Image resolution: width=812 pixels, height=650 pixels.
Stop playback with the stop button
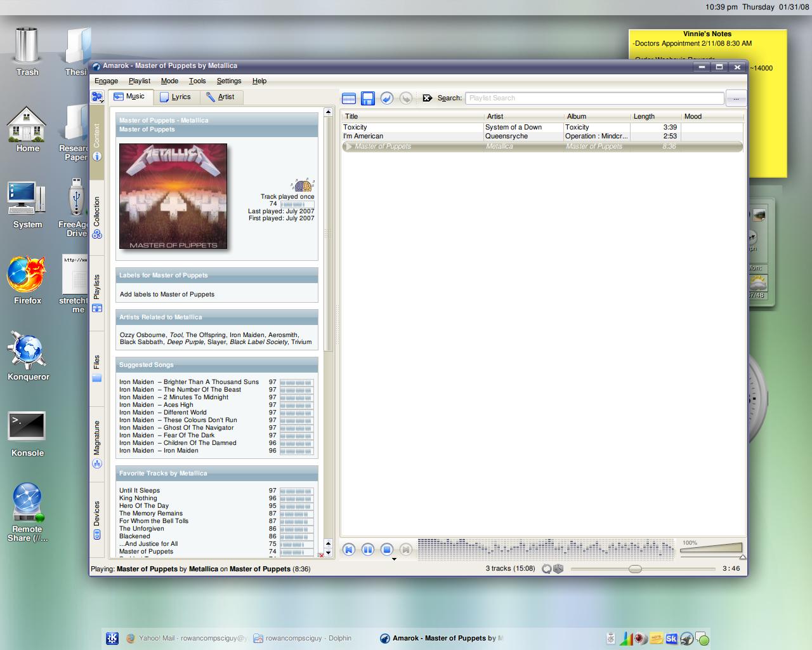[386, 550]
